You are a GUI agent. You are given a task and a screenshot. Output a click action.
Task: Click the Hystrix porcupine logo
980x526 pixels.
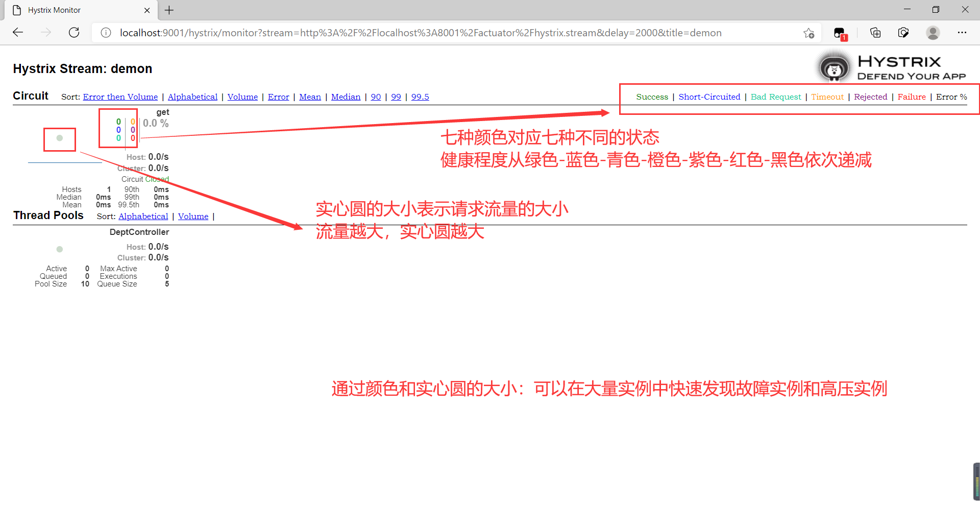pyautogui.click(x=834, y=67)
